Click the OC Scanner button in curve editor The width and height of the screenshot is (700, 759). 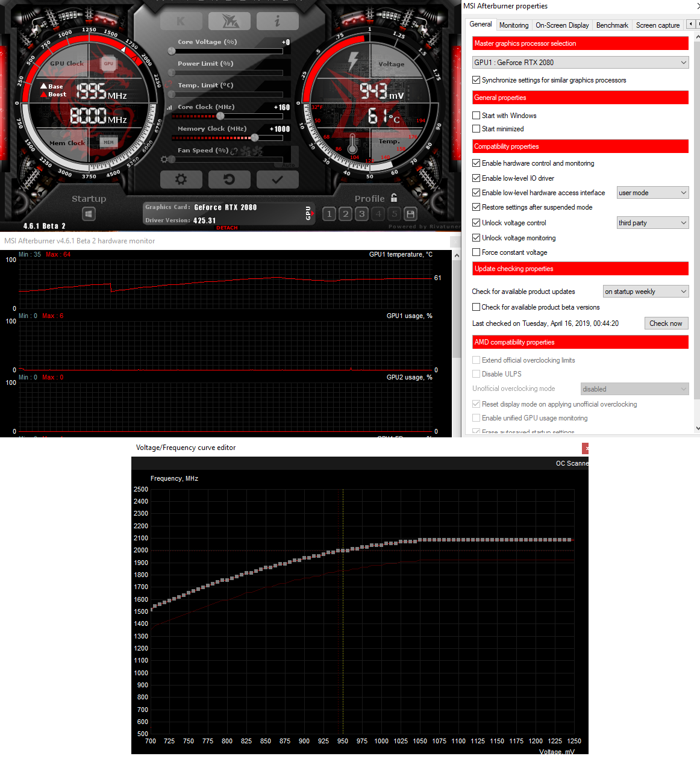[x=572, y=463]
